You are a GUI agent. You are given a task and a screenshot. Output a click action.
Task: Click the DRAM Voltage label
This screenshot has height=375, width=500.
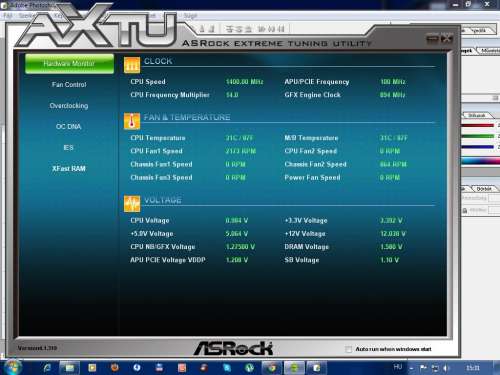[x=306, y=247]
